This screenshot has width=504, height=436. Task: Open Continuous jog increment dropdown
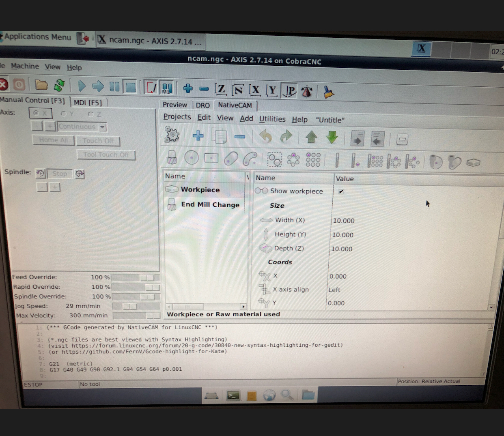pyautogui.click(x=102, y=127)
